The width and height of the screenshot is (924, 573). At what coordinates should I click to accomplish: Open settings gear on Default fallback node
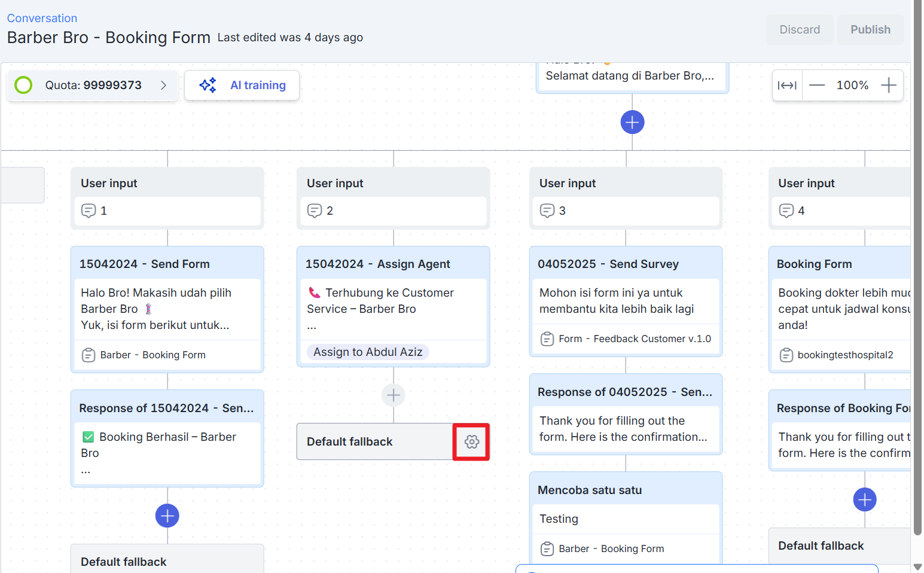point(471,442)
